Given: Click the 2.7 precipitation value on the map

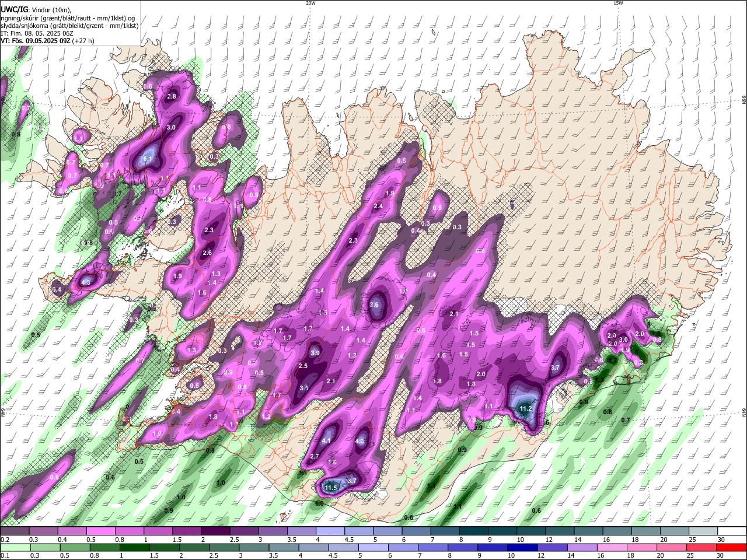Looking at the screenshot, I should tap(315, 456).
